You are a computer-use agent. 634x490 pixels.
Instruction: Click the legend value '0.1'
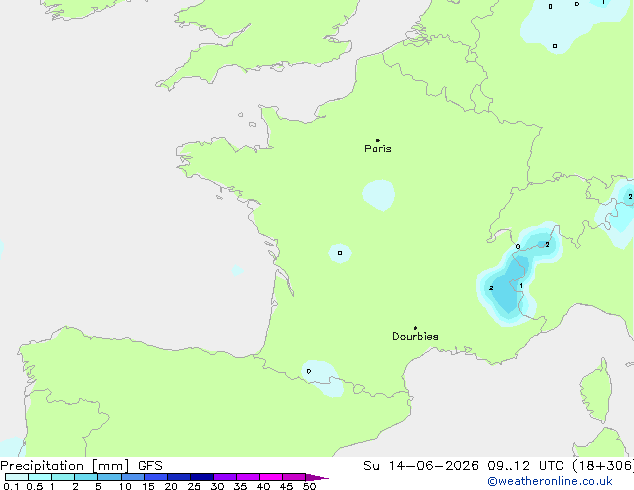11,486
